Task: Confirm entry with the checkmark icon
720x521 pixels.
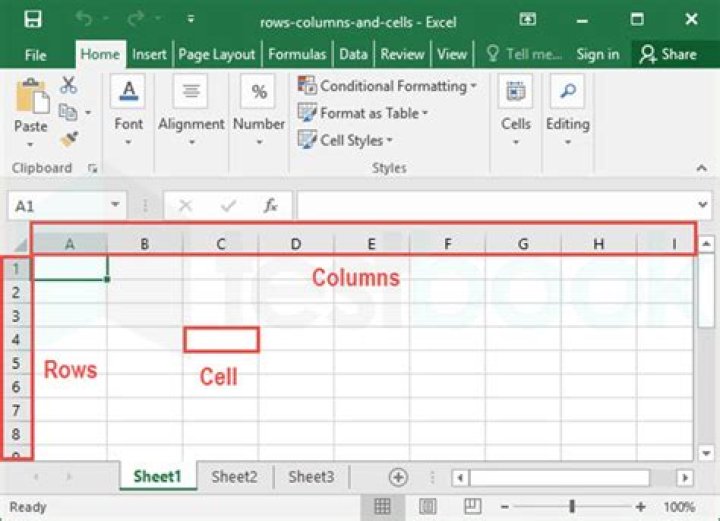Action: pyautogui.click(x=228, y=205)
